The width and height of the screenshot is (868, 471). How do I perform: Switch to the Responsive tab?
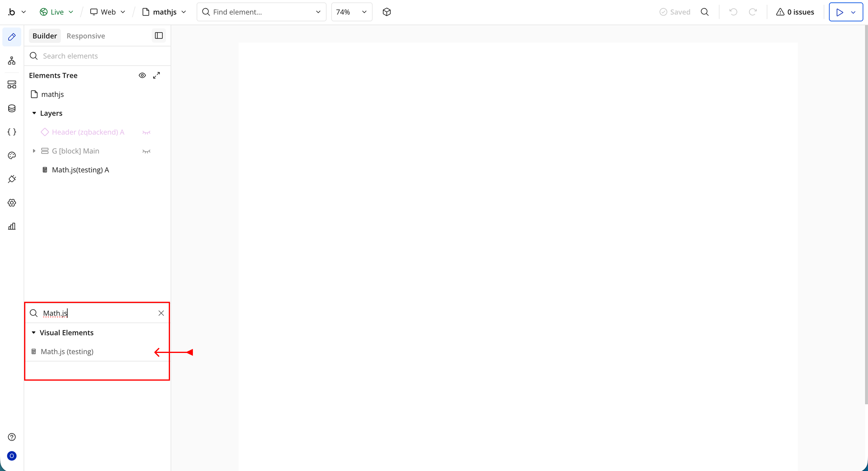pos(86,36)
